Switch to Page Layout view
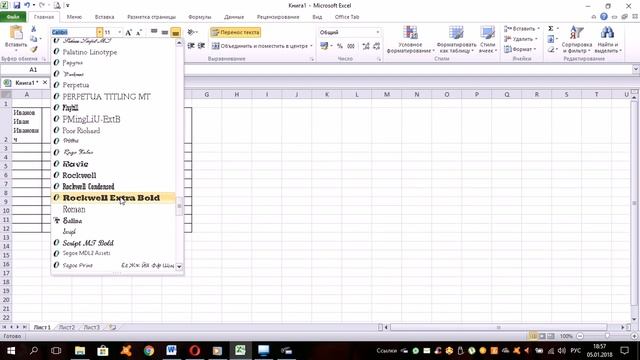The height and width of the screenshot is (360, 640). [x=542, y=336]
